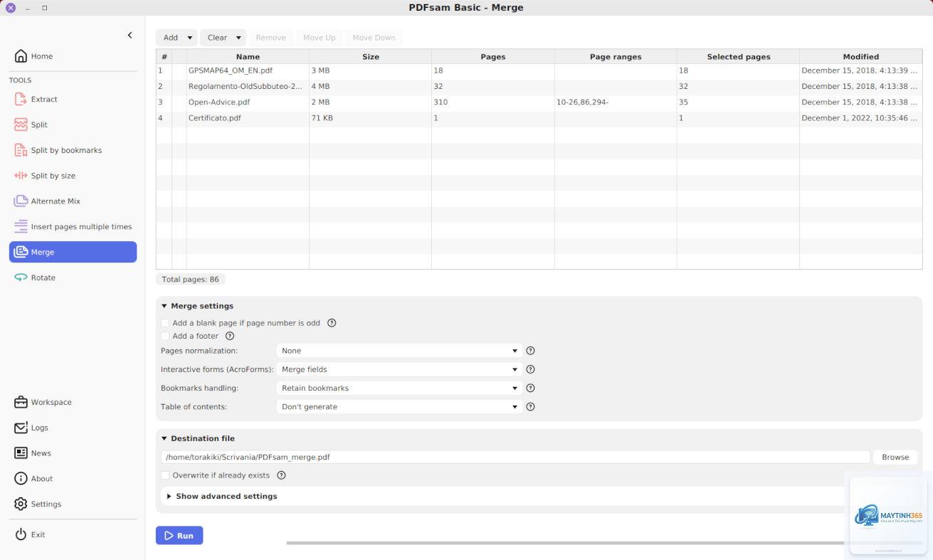Open Alternate Mix tool icon
This screenshot has height=560, width=933.
point(21,201)
